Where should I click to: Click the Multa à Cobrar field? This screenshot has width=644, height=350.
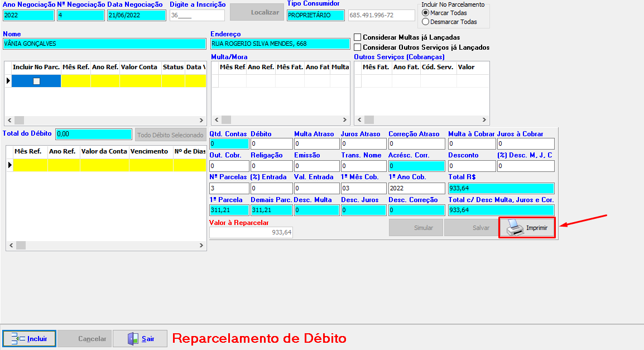pos(471,144)
